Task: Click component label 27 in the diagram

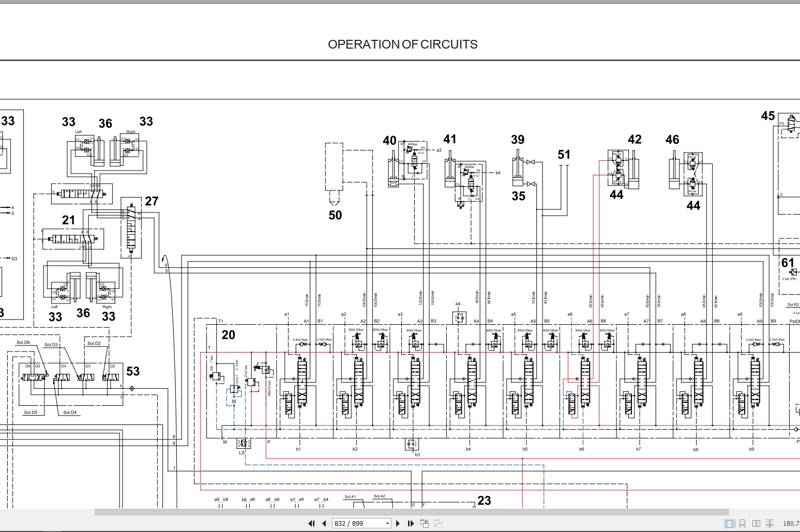Action: click(152, 201)
